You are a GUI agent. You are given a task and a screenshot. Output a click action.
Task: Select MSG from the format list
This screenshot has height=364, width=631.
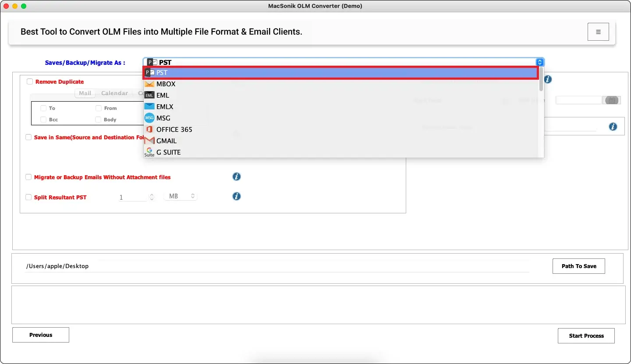click(x=341, y=118)
